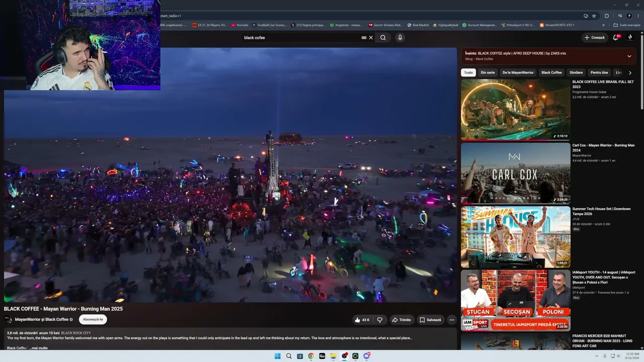Screen dimensions: 644x362
Task: Click the 'Carl Cox - Mayan Warrior - Burning Man 2024' title
Action: click(603, 148)
